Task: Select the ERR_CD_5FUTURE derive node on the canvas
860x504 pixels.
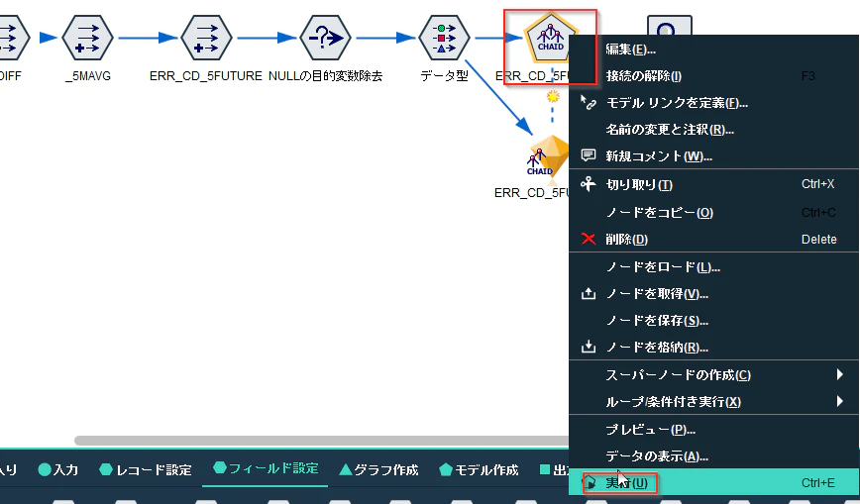Action: click(206, 38)
